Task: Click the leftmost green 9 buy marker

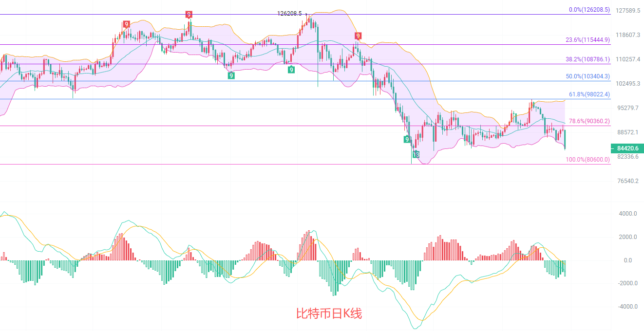Action: [x=231, y=75]
